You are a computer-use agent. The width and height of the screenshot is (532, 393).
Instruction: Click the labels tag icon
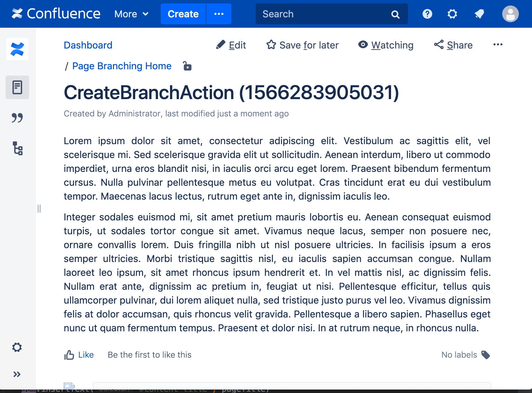[x=486, y=355]
